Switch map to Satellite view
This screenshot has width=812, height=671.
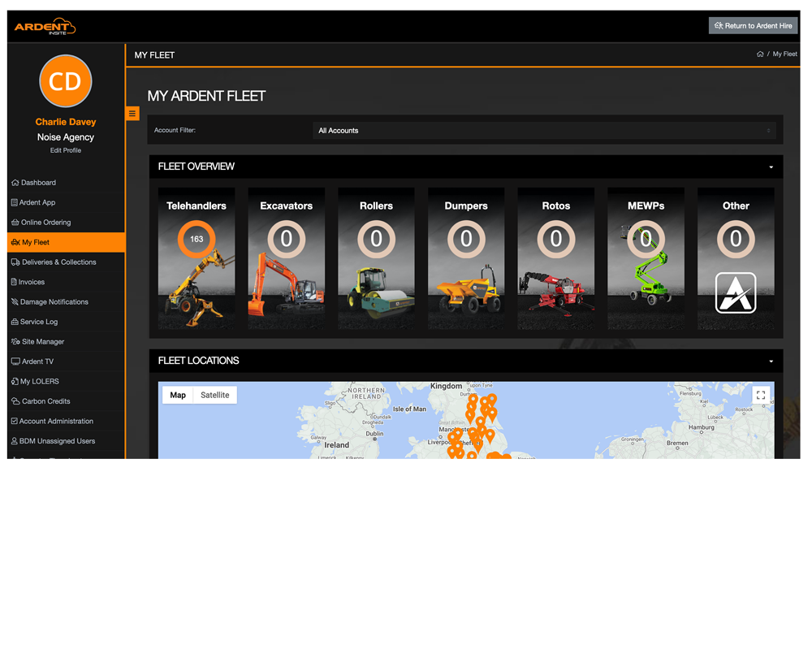click(x=215, y=395)
